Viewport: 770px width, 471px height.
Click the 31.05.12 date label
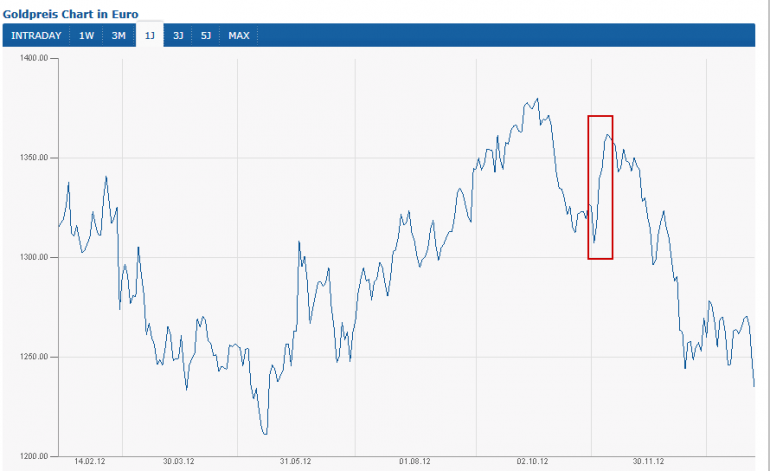pos(297,462)
